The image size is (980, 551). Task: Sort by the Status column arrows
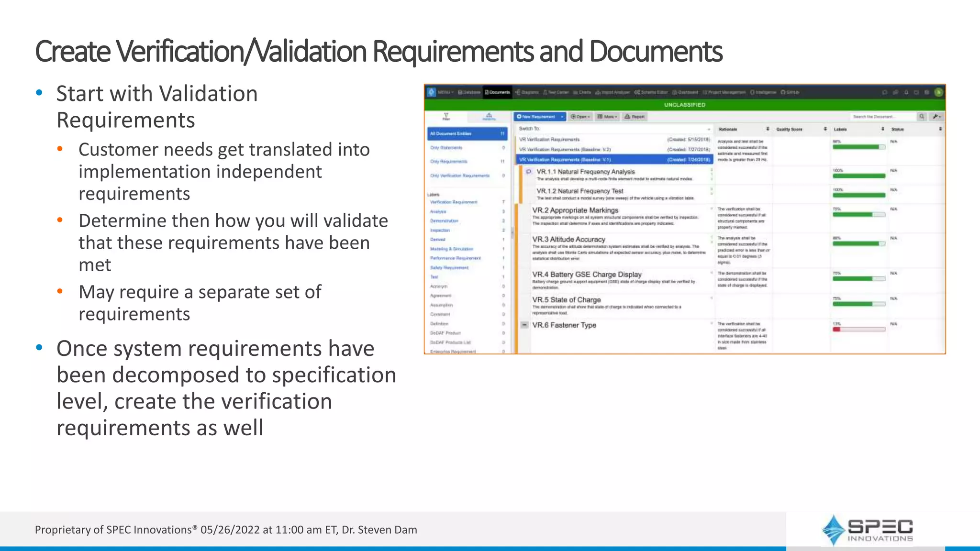pos(940,129)
